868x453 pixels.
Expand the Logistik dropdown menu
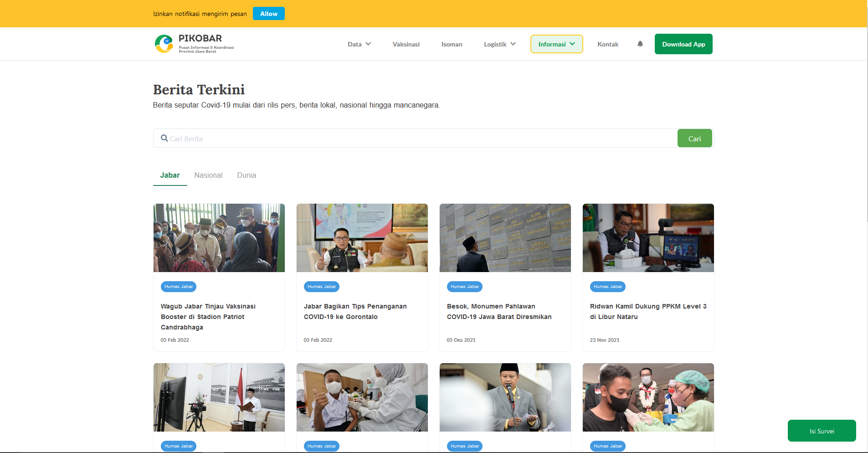click(499, 44)
